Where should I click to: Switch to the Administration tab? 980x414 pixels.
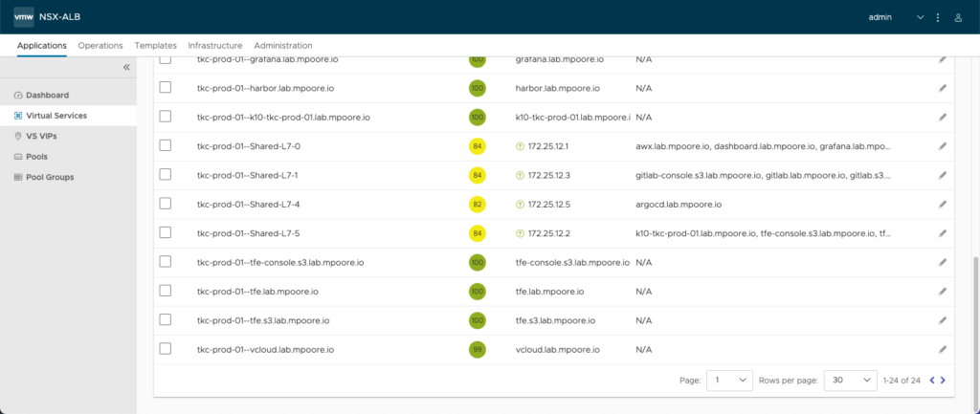click(283, 46)
